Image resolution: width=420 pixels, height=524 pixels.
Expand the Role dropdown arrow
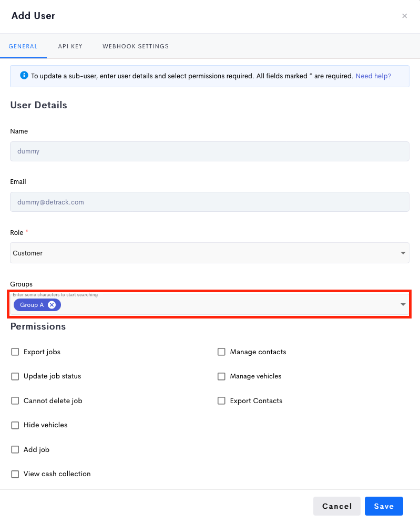tap(403, 253)
